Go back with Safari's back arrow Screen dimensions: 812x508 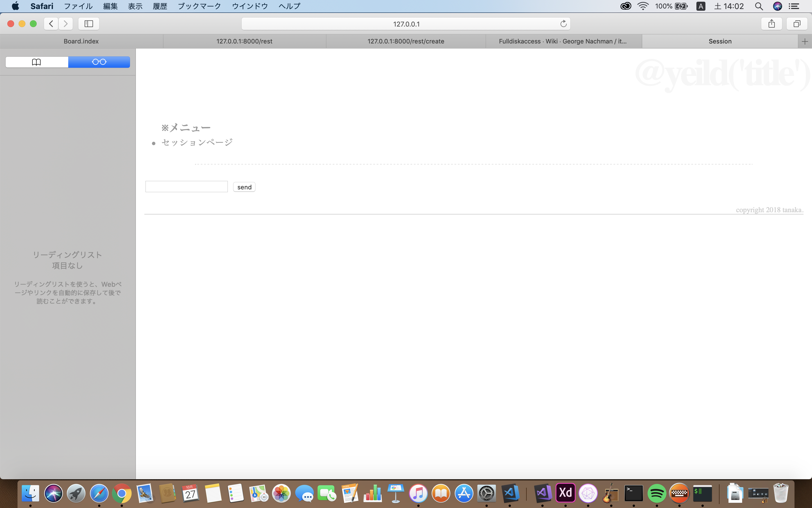tap(51, 23)
